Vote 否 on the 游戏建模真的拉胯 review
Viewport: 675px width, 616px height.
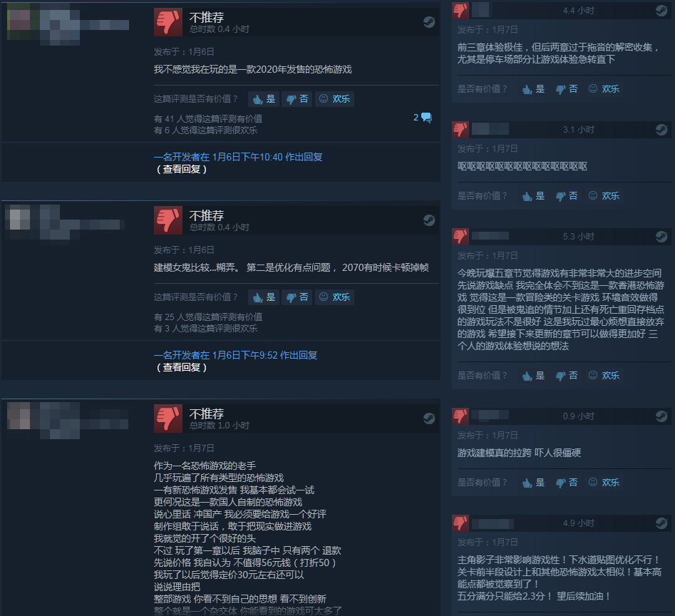pyautogui.click(x=567, y=483)
